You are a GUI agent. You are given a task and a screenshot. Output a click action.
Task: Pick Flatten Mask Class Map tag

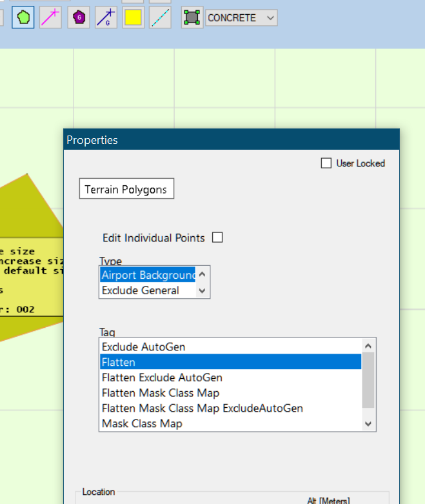click(160, 393)
